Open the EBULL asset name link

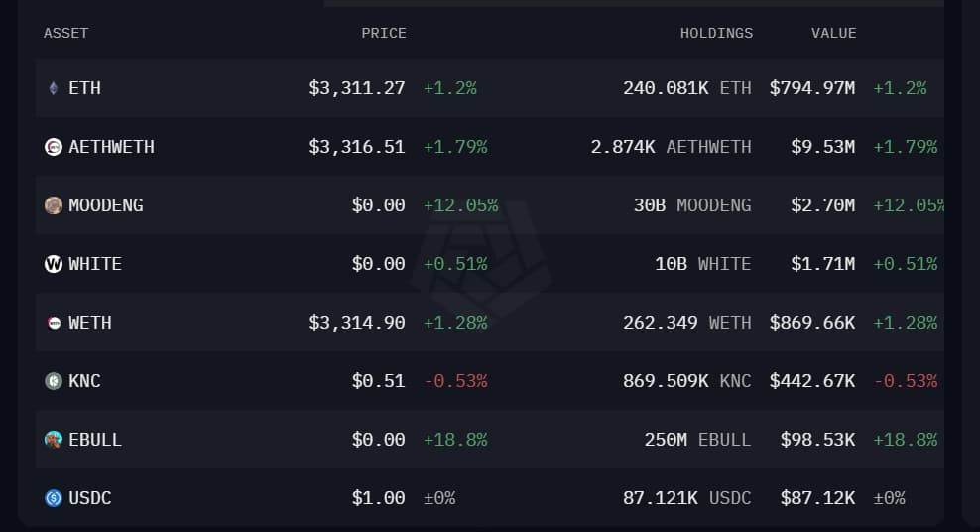(95, 440)
